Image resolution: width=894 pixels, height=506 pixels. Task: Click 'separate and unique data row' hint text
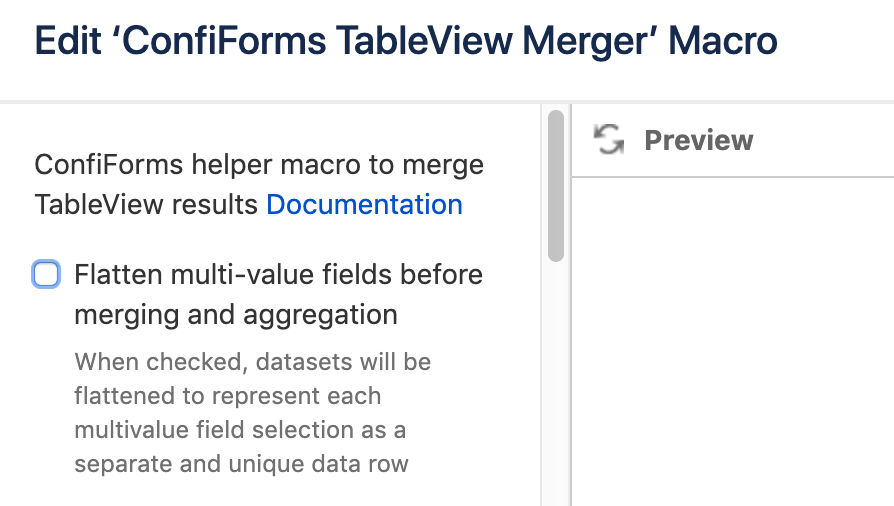[241, 465]
